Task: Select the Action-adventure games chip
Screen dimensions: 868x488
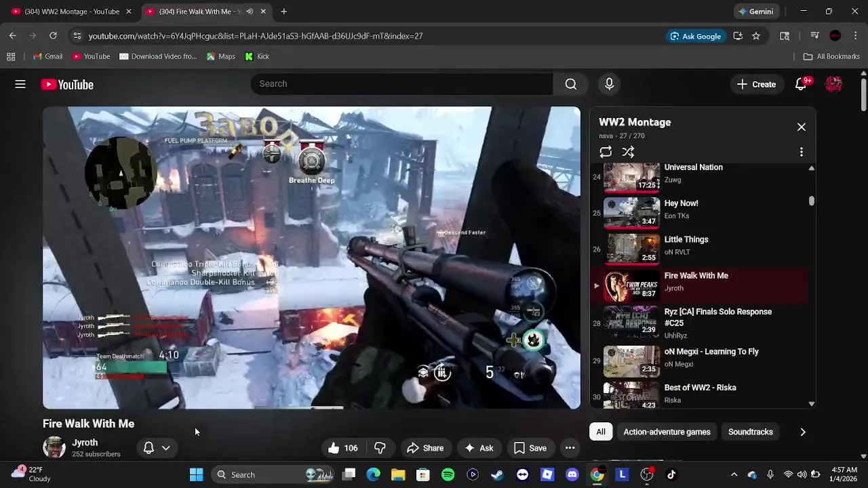Action: (x=667, y=432)
